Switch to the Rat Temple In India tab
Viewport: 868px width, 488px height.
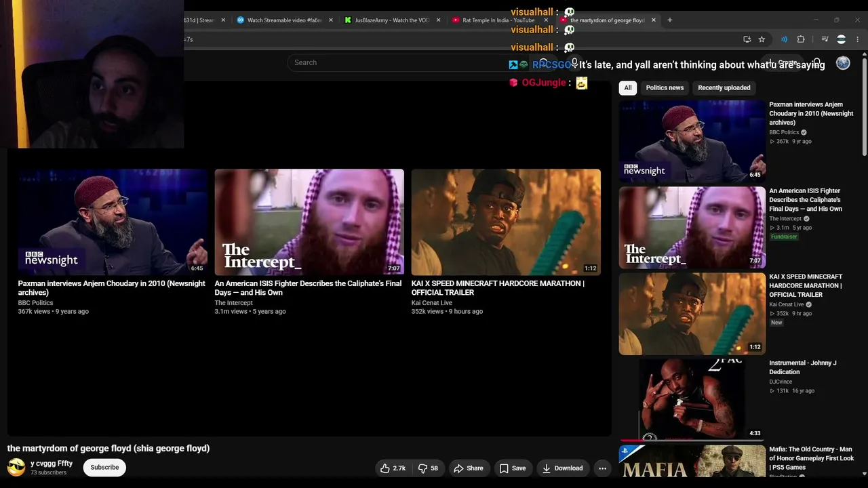(x=498, y=20)
